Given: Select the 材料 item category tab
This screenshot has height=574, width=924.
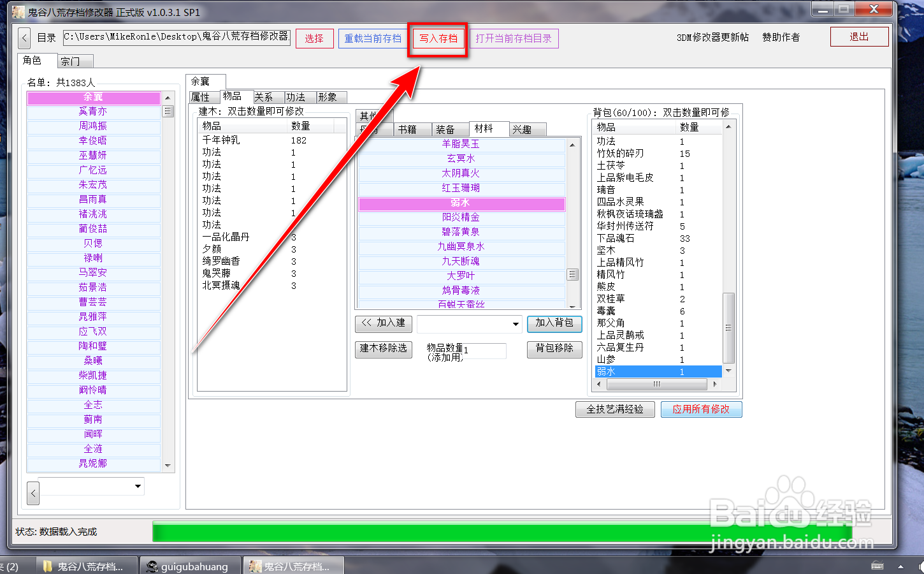Looking at the screenshot, I should 489,128.
